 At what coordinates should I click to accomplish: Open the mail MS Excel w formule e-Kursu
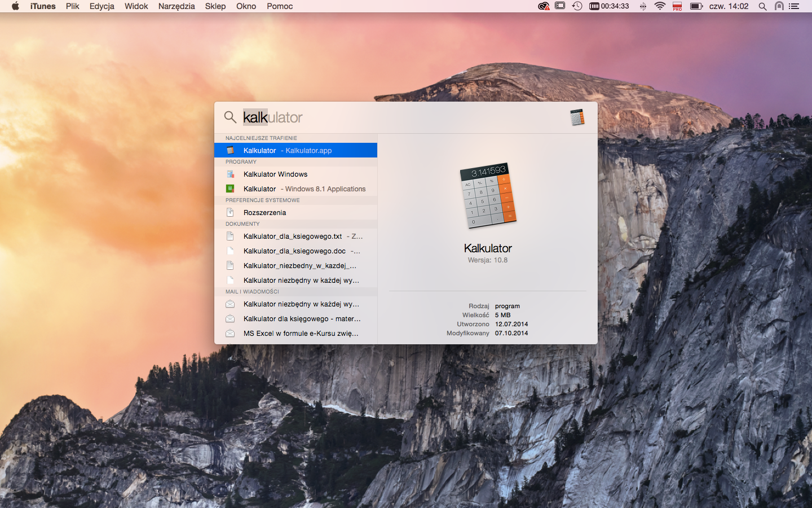coord(295,333)
